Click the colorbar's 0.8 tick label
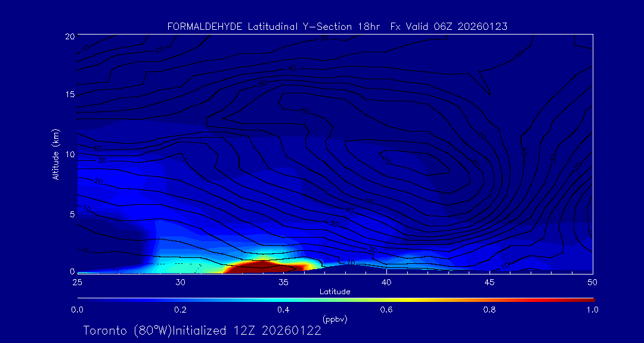Viewport: 644px width, 343px height. point(490,310)
